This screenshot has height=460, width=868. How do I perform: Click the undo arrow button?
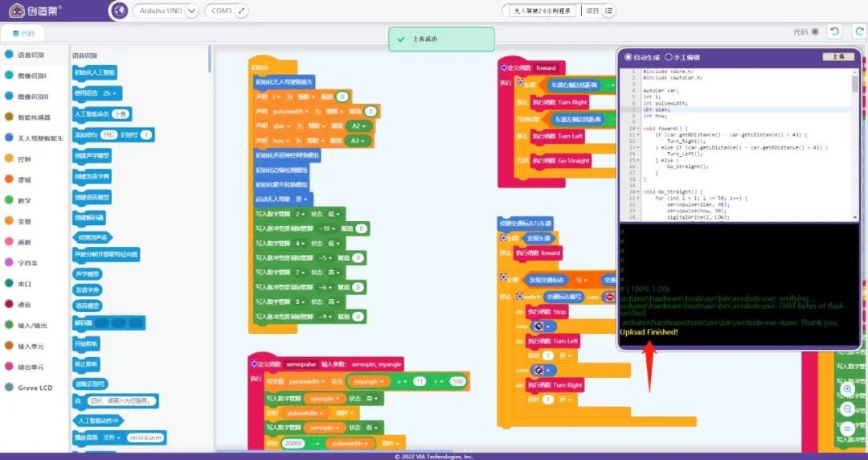(x=835, y=31)
